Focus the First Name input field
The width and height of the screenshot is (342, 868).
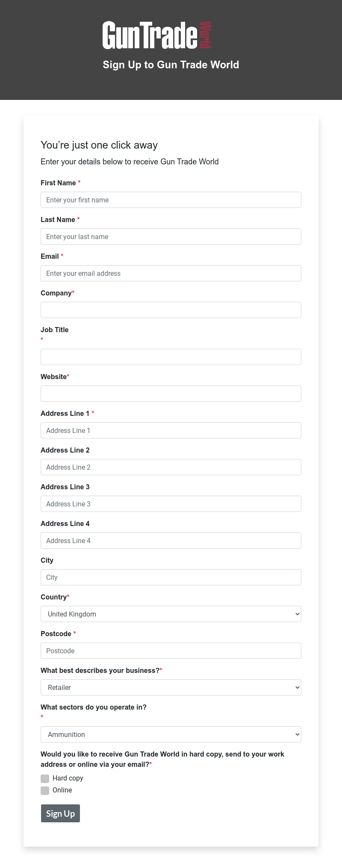click(171, 200)
